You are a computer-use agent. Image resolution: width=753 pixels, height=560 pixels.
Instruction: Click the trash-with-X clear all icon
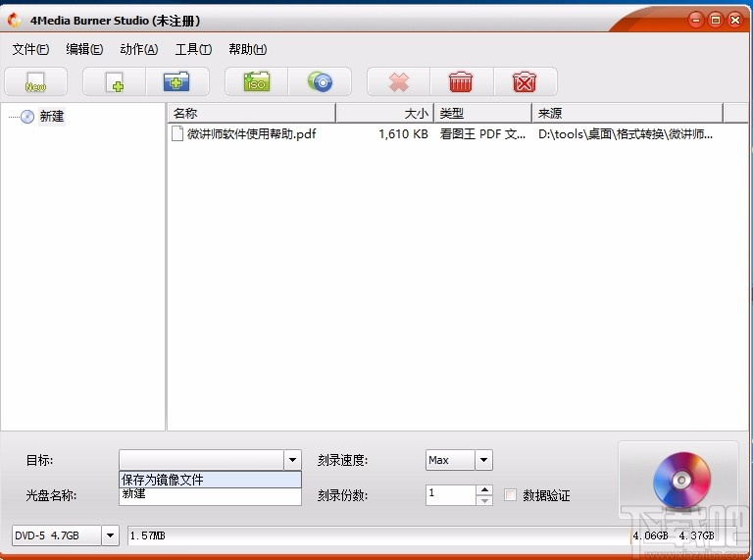[525, 82]
